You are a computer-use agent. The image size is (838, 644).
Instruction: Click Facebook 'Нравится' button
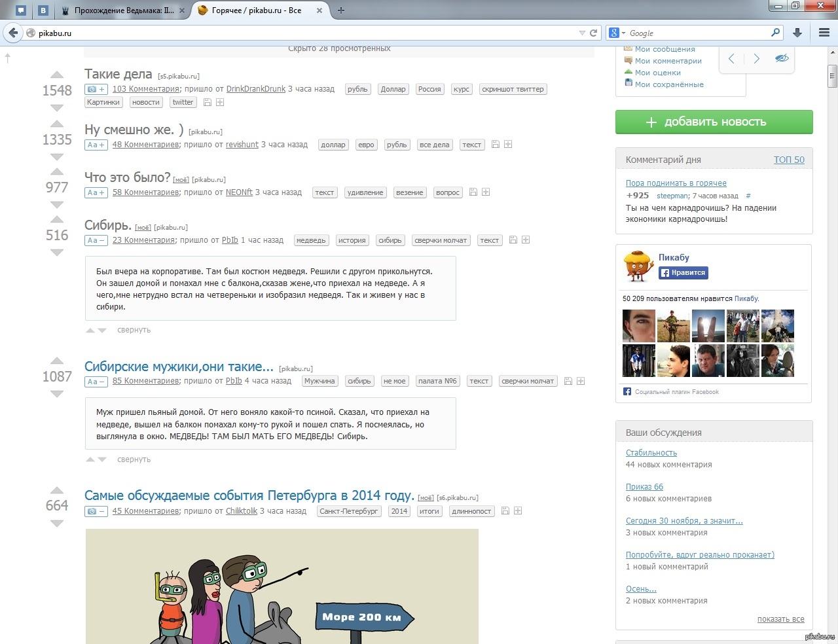[x=683, y=273]
